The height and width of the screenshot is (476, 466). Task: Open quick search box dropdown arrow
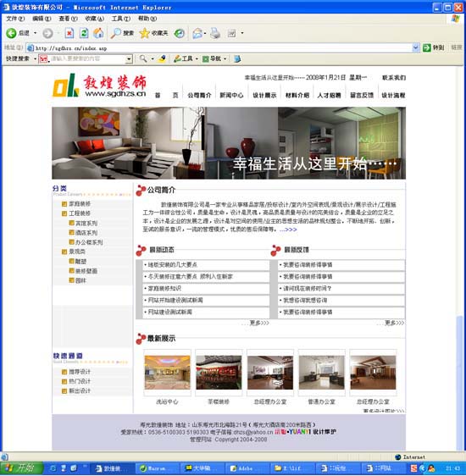[129, 59]
